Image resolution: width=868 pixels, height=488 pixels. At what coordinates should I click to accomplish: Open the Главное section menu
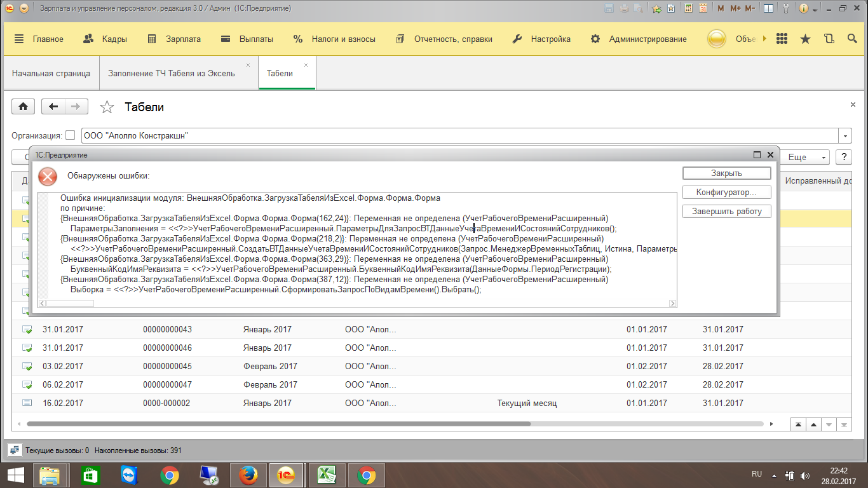39,39
